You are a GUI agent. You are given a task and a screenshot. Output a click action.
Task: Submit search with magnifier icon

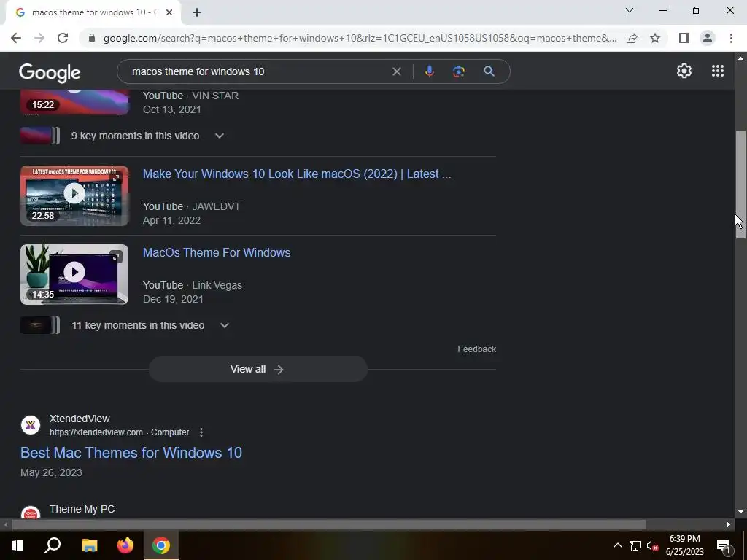click(489, 71)
